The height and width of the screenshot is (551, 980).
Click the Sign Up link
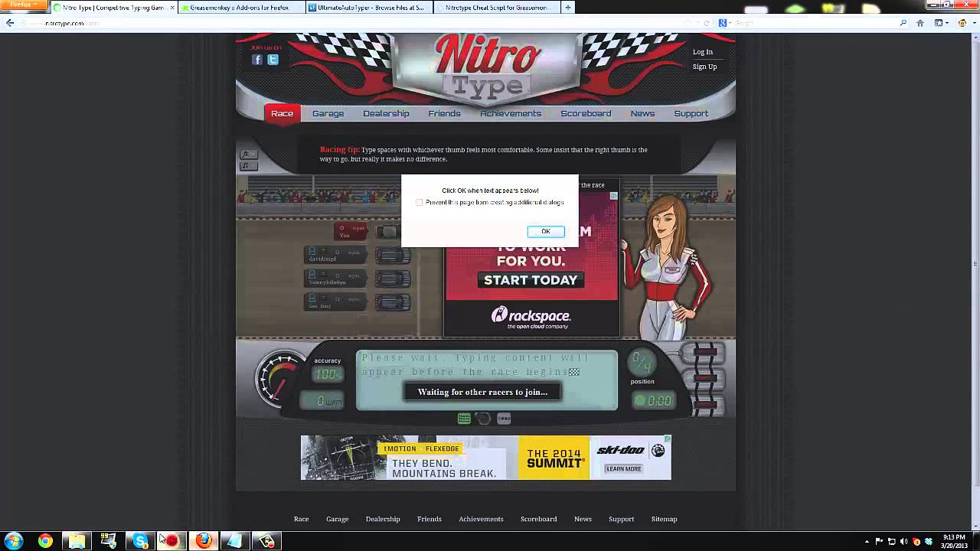point(704,67)
